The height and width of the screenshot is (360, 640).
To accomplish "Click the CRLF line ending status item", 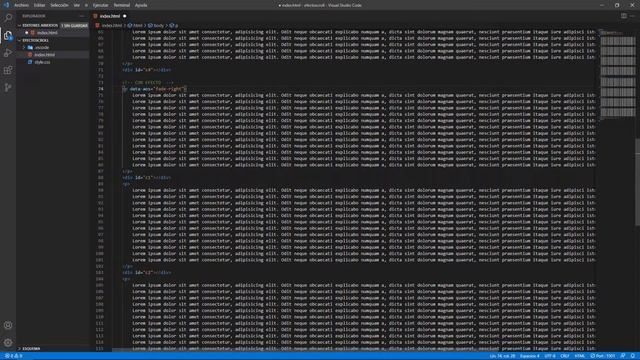I will click(565, 356).
